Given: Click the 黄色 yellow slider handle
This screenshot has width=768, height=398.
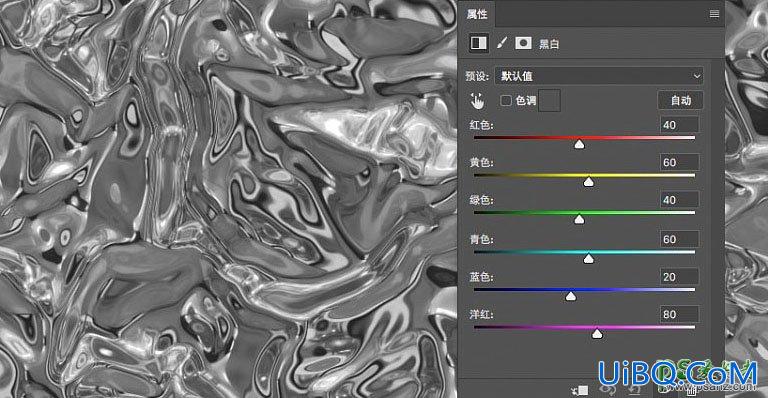Looking at the screenshot, I should (x=589, y=182).
